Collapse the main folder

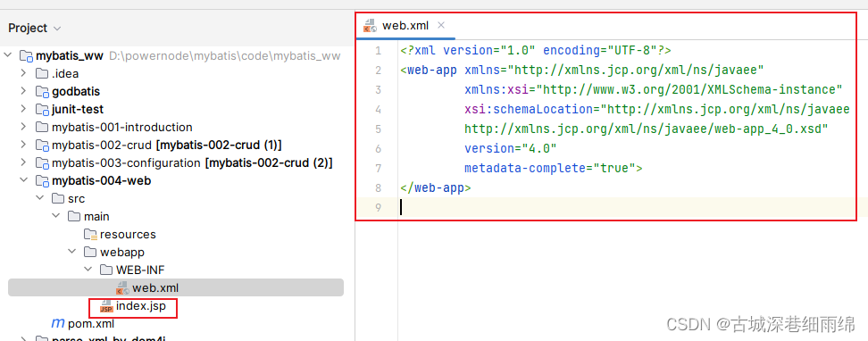coord(56,216)
